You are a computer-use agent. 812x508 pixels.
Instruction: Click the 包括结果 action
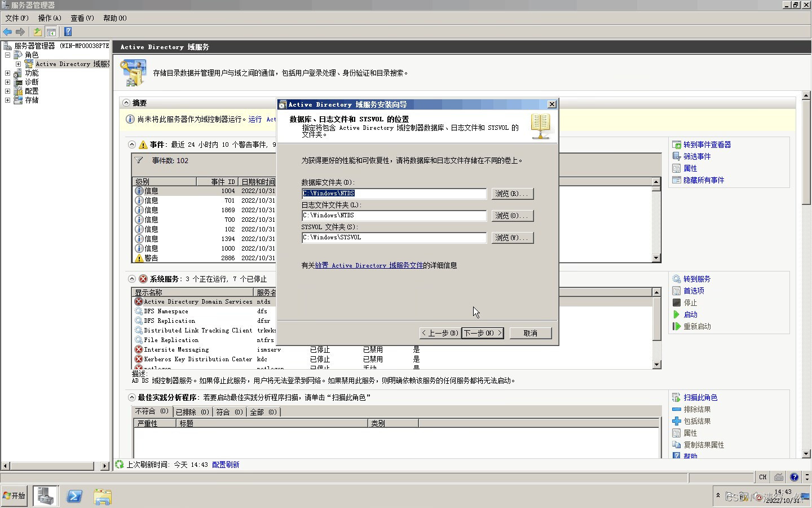(x=697, y=421)
